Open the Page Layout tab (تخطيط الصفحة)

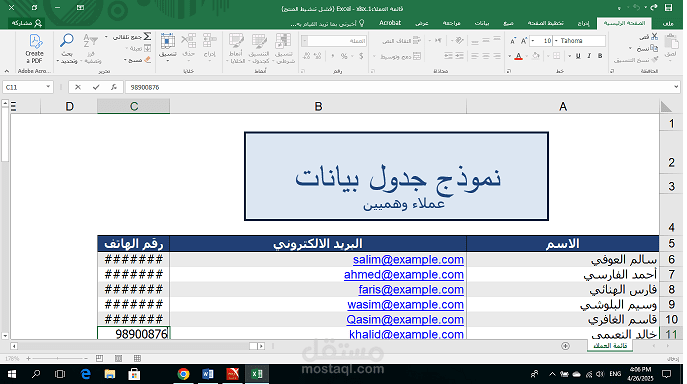click(x=545, y=23)
